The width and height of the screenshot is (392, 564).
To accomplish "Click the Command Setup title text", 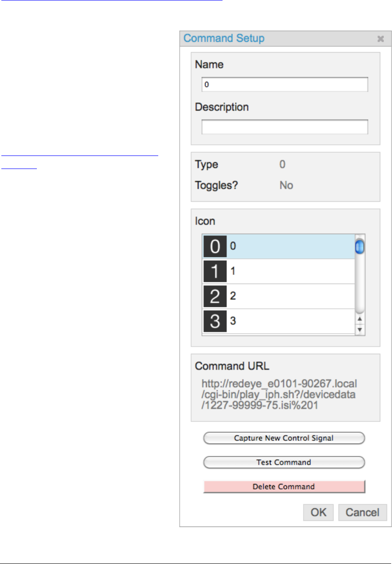I will (224, 38).
